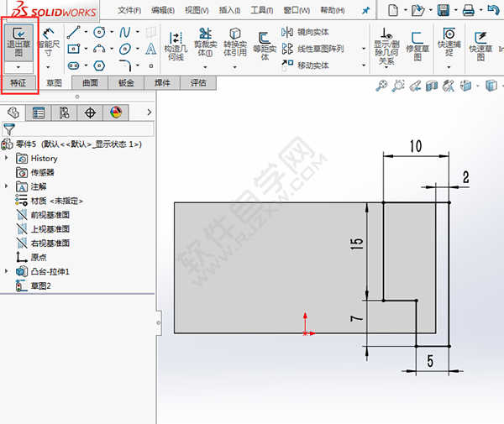Open dropdown under Smart Dimension
The width and height of the screenshot is (504, 424).
pyautogui.click(x=48, y=67)
